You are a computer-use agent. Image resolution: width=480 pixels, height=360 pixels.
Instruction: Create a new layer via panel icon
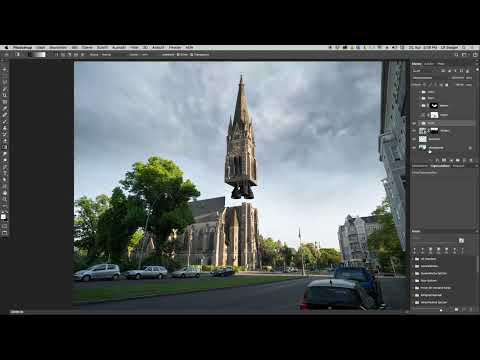click(464, 160)
